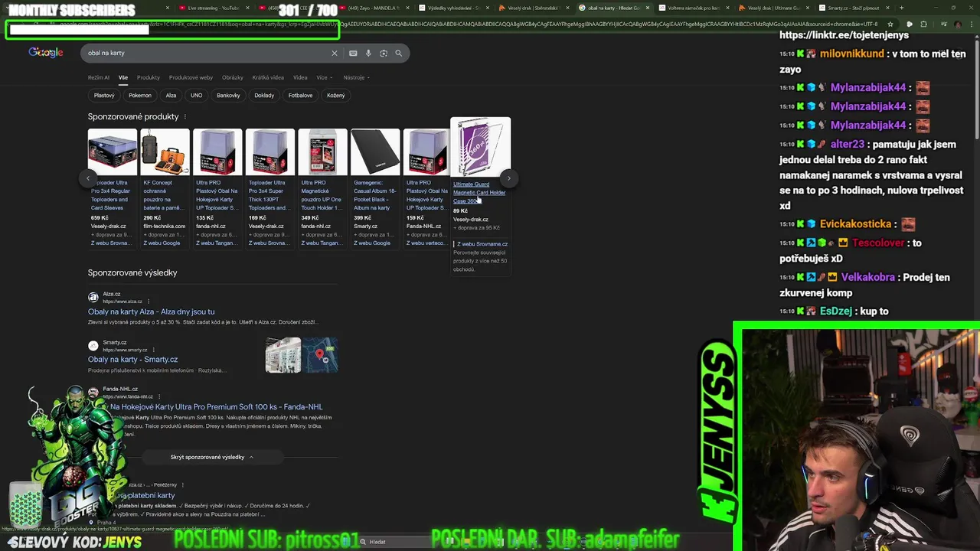The image size is (980, 551).
Task: Filter by Bankovky chip
Action: click(228, 96)
